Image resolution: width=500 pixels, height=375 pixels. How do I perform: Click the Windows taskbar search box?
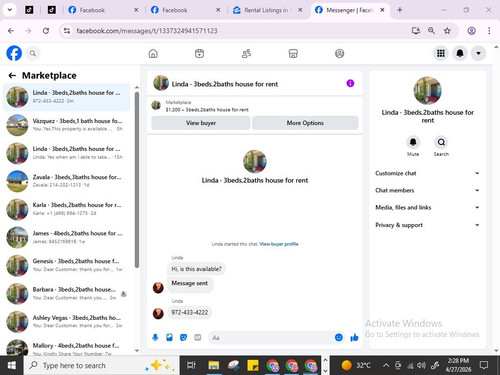[102, 365]
